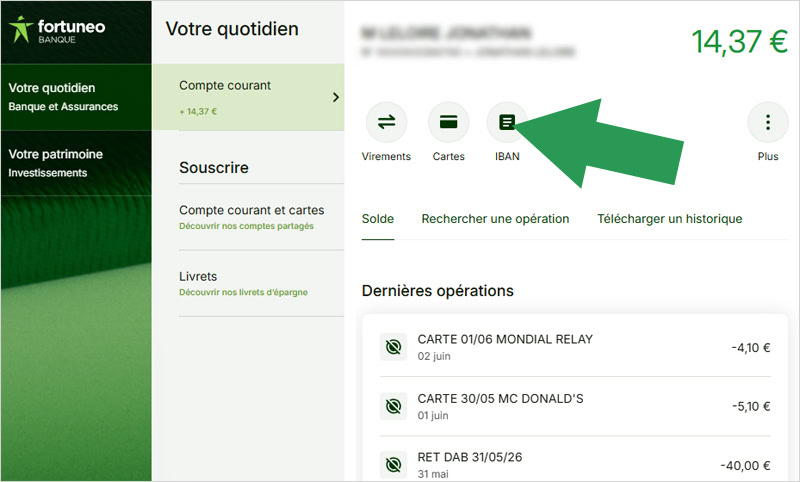This screenshot has height=482, width=800.
Task: Switch to Rechercher une opération tab
Action: [x=495, y=219]
